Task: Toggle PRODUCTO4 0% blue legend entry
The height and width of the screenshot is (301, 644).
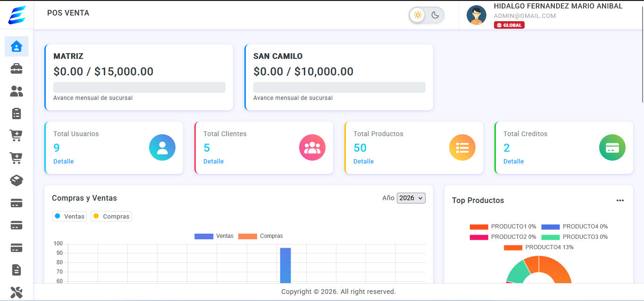Action: [x=574, y=227]
